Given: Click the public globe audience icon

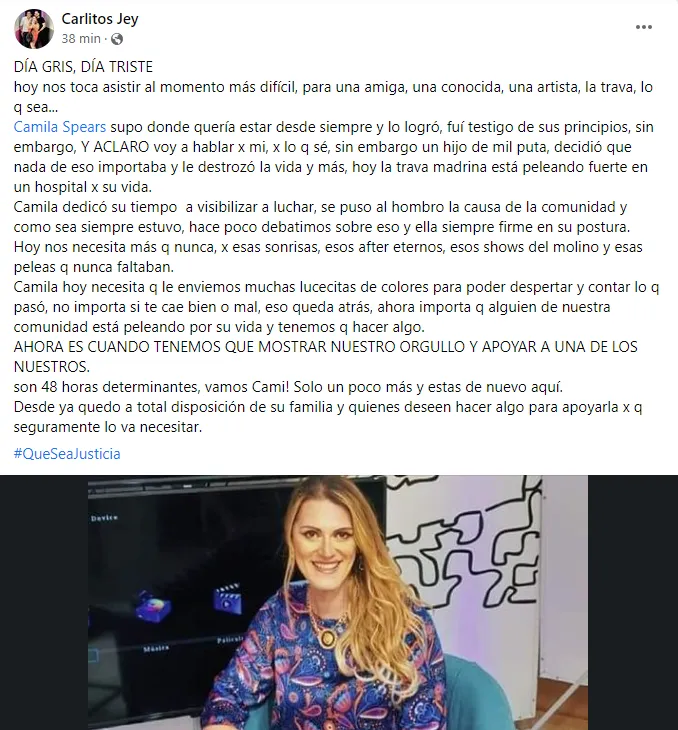Looking at the screenshot, I should (117, 39).
